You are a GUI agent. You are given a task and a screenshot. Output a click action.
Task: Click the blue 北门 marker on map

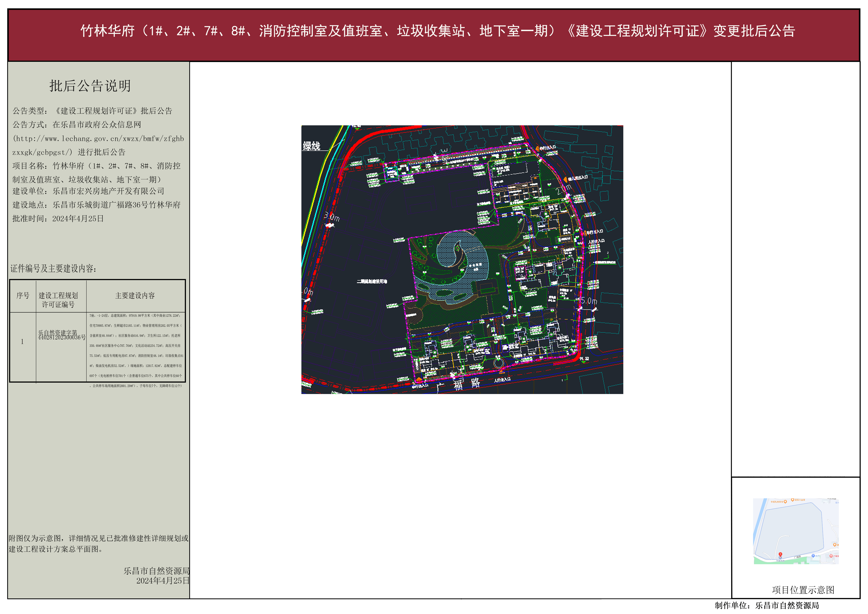(x=813, y=556)
